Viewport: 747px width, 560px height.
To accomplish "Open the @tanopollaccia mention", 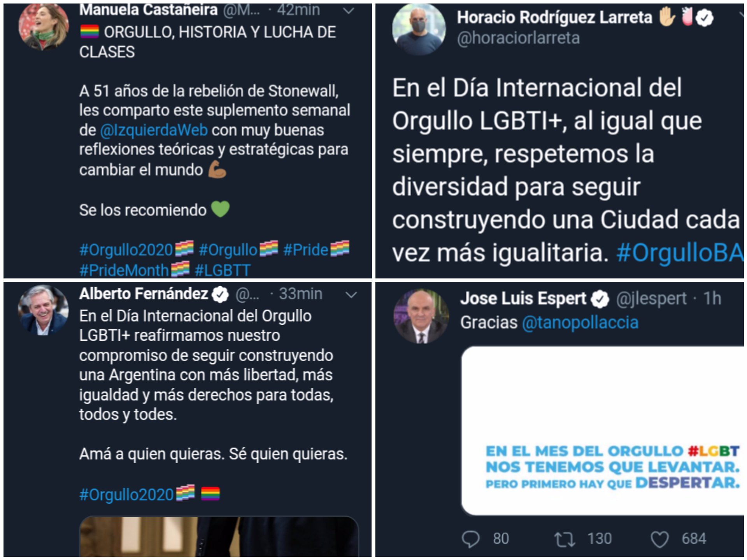I will [x=580, y=323].
